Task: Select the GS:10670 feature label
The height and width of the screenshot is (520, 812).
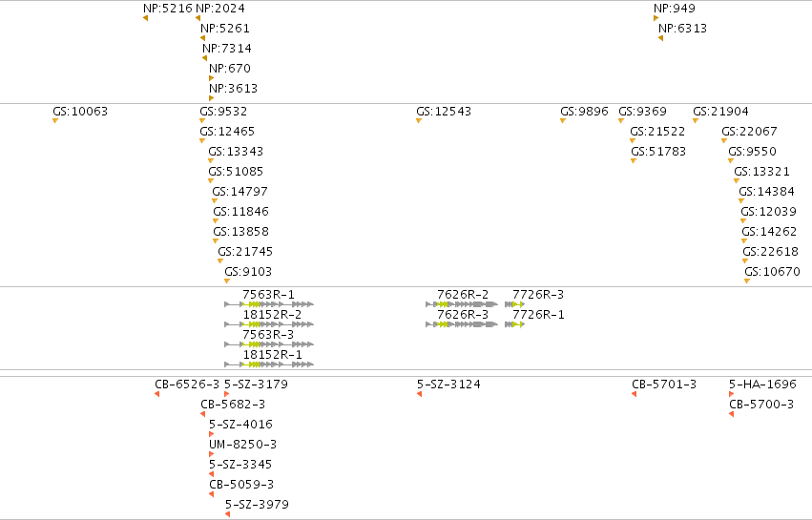Action: 773,272
